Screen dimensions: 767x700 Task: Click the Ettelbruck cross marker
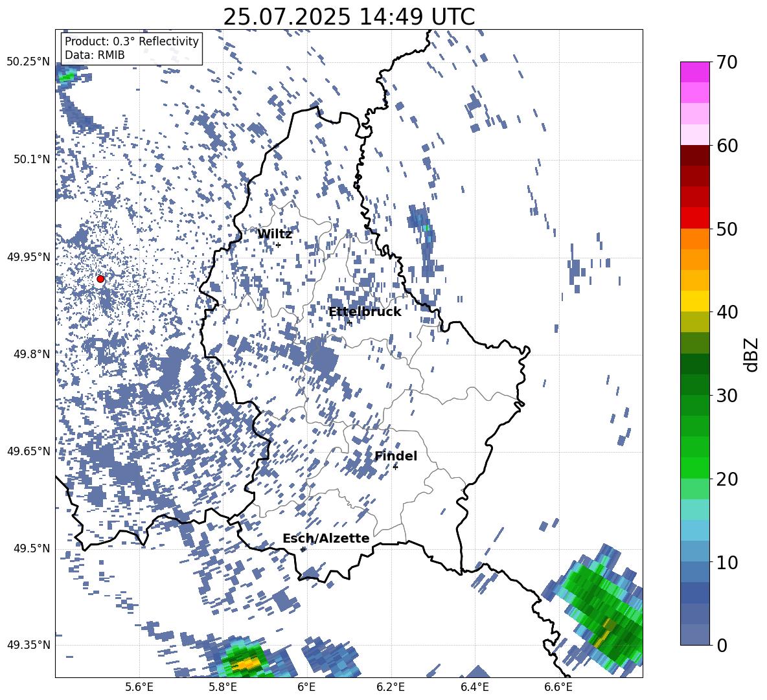coord(349,322)
